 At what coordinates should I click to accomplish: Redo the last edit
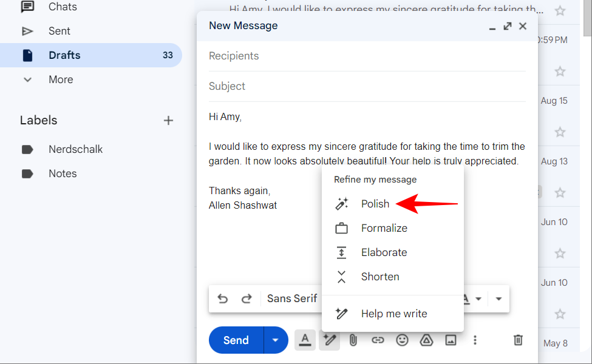247,298
